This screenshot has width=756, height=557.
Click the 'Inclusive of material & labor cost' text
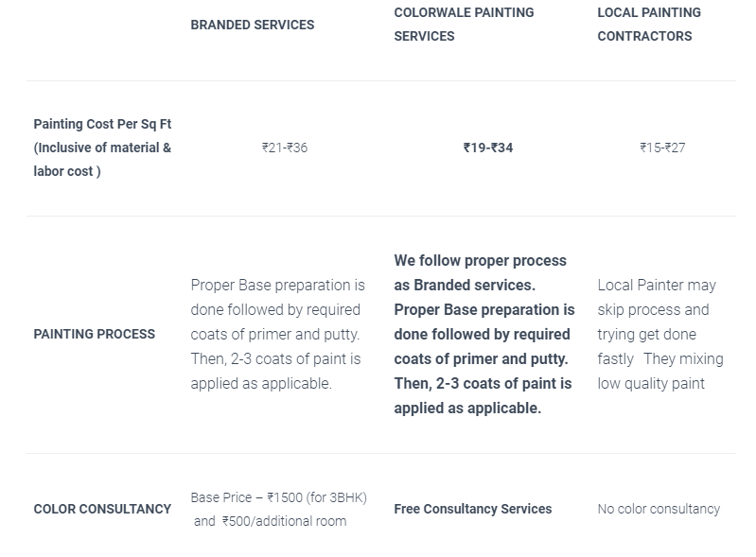[102, 160]
